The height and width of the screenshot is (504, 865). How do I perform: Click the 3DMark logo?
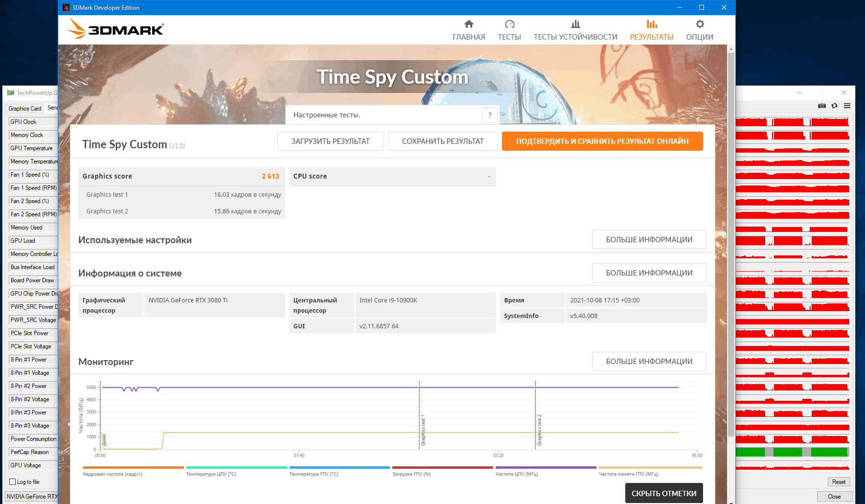click(x=115, y=29)
